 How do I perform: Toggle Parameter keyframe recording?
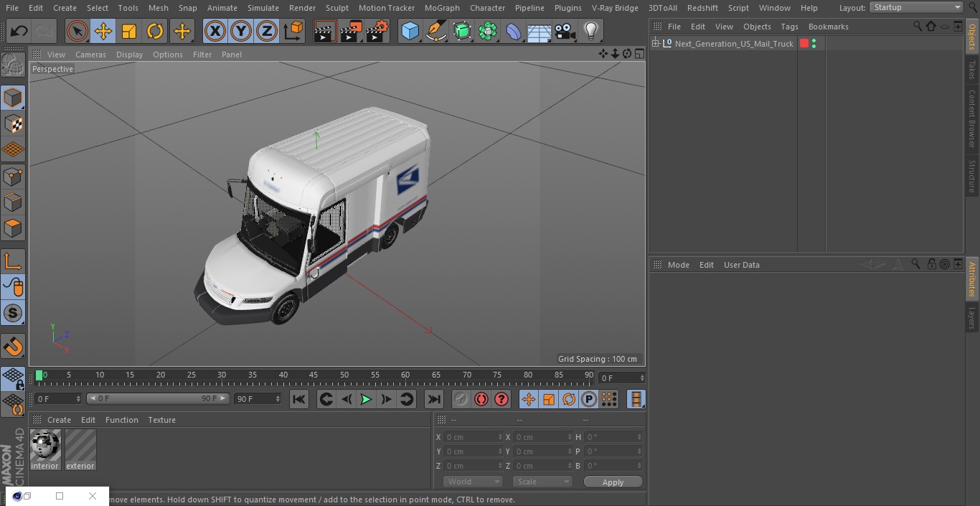589,399
